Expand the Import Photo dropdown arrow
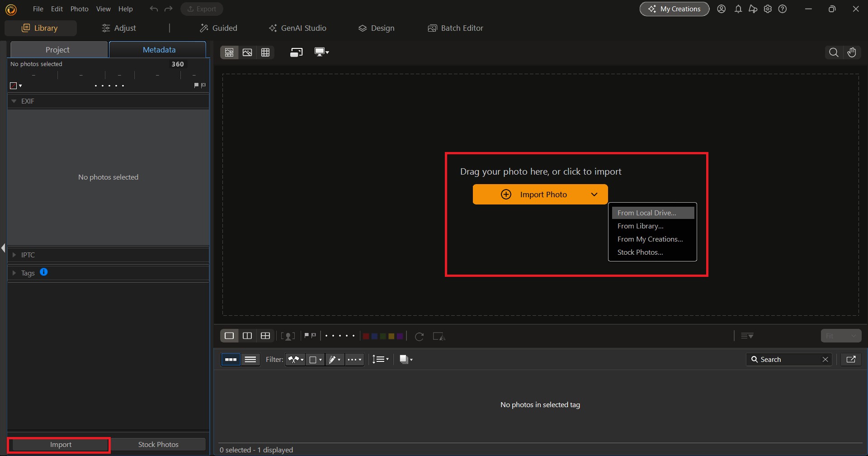 pos(594,194)
